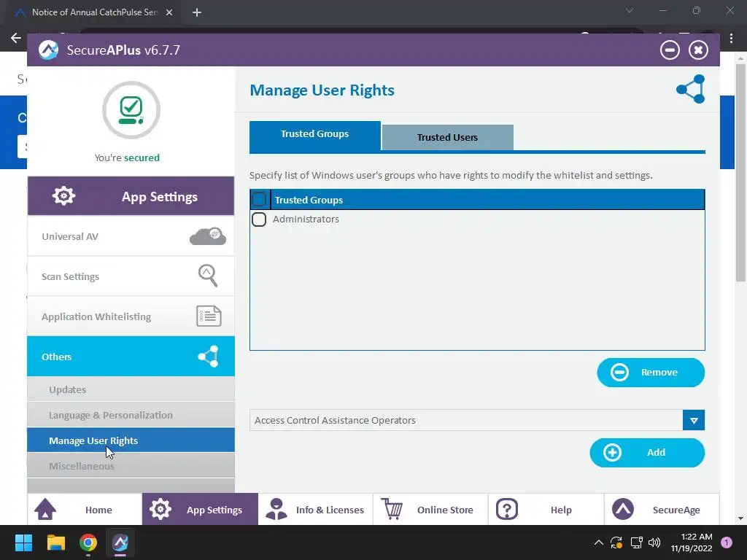
Task: Open the Help label
Action: click(561, 510)
